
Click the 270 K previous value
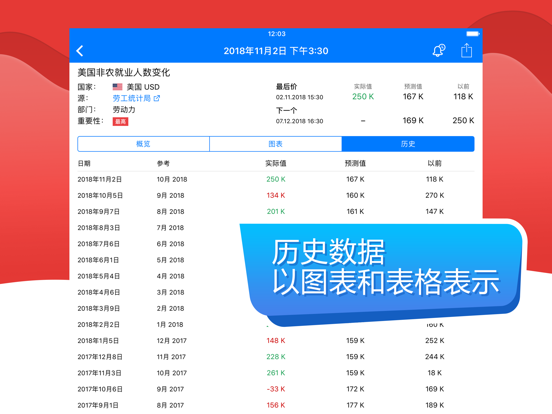tap(434, 195)
